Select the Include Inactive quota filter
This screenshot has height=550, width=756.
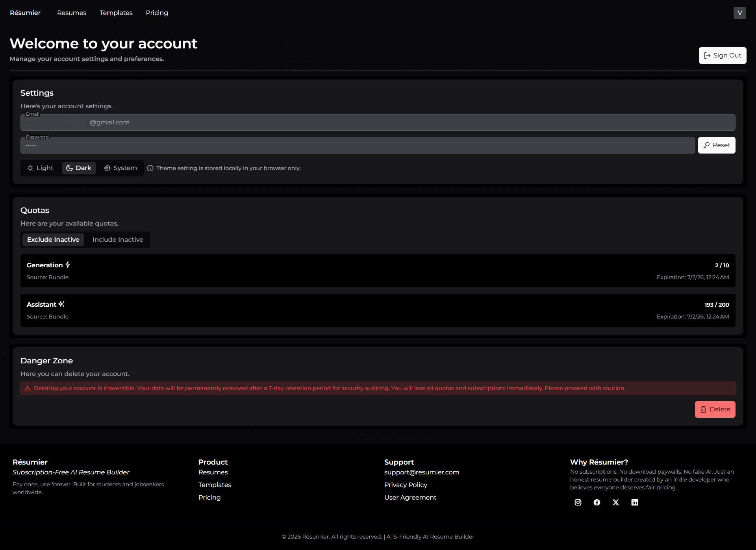click(x=118, y=239)
